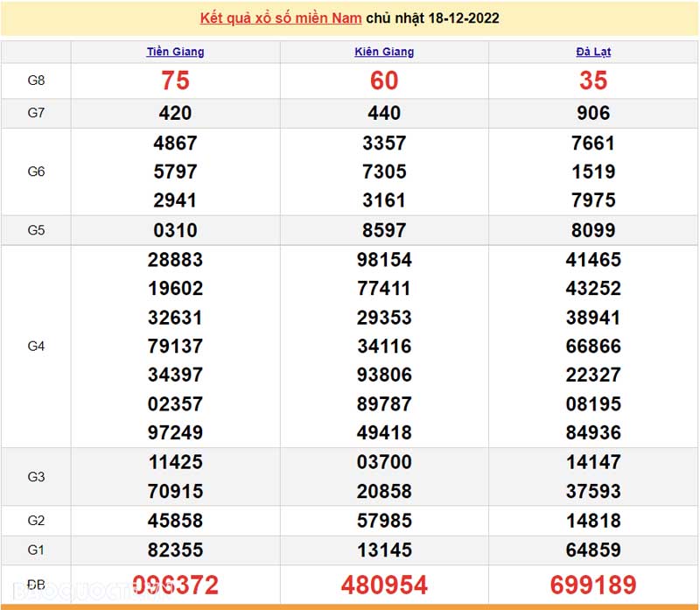The width and height of the screenshot is (700, 610).
Task: Select the date text 'chủ nhật 18-12-2022'
Action: point(432,18)
